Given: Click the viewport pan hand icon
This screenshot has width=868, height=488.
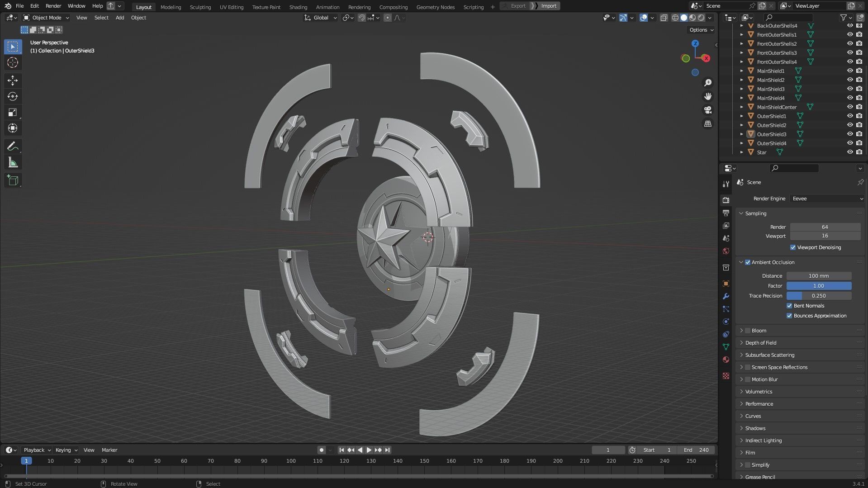Looking at the screenshot, I should click(708, 96).
